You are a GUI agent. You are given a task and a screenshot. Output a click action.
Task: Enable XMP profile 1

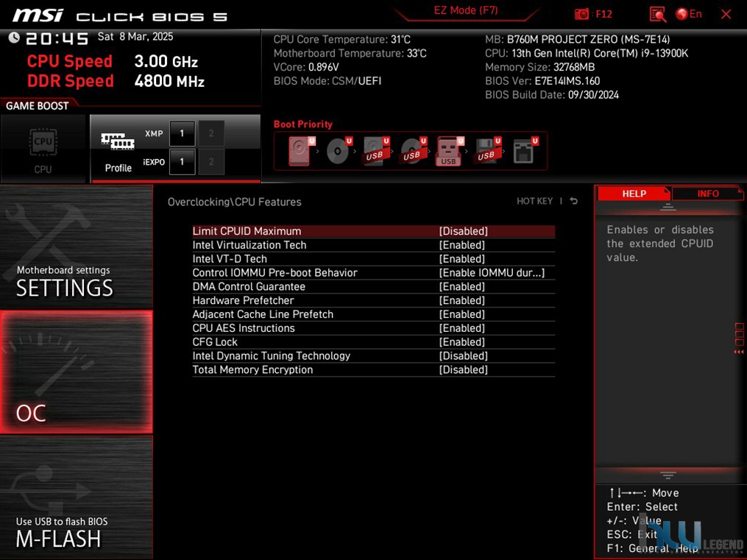click(x=182, y=133)
